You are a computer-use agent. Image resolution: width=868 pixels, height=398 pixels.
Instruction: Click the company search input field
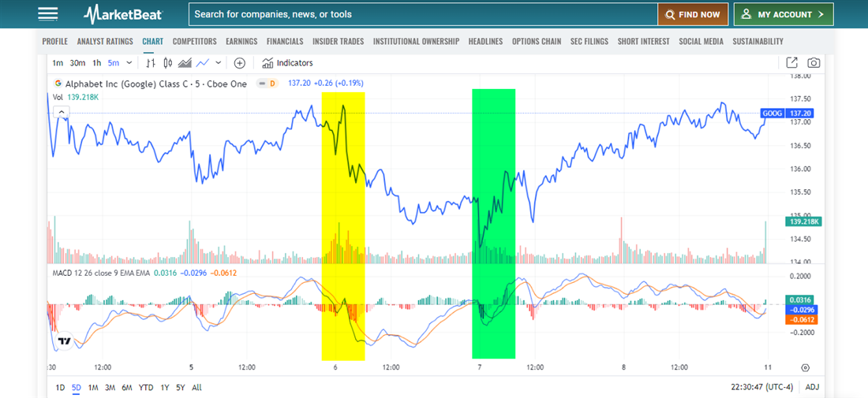422,14
